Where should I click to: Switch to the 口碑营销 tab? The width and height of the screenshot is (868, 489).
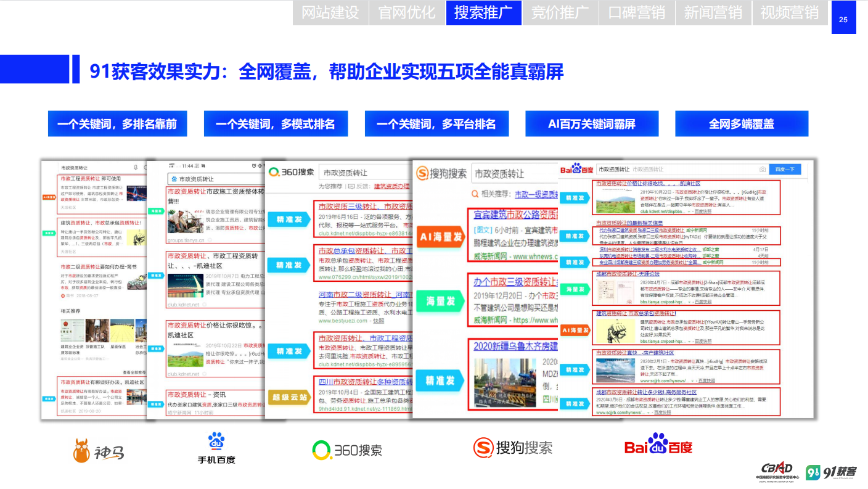pyautogui.click(x=636, y=12)
